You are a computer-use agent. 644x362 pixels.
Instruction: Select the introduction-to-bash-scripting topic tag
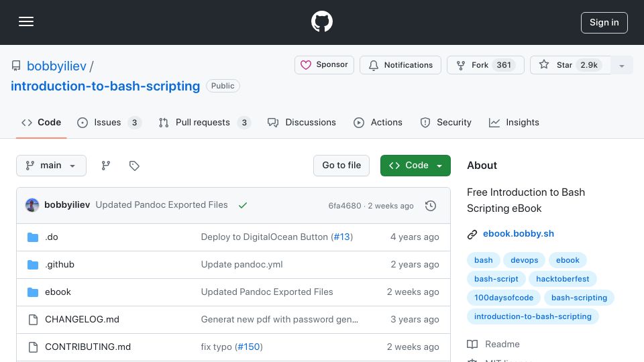[x=533, y=316]
